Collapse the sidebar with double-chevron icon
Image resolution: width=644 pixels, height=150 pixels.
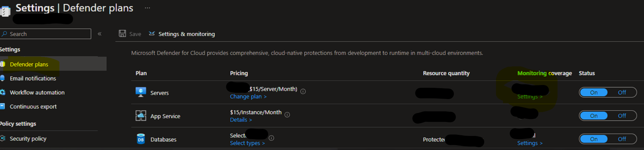pyautogui.click(x=99, y=34)
